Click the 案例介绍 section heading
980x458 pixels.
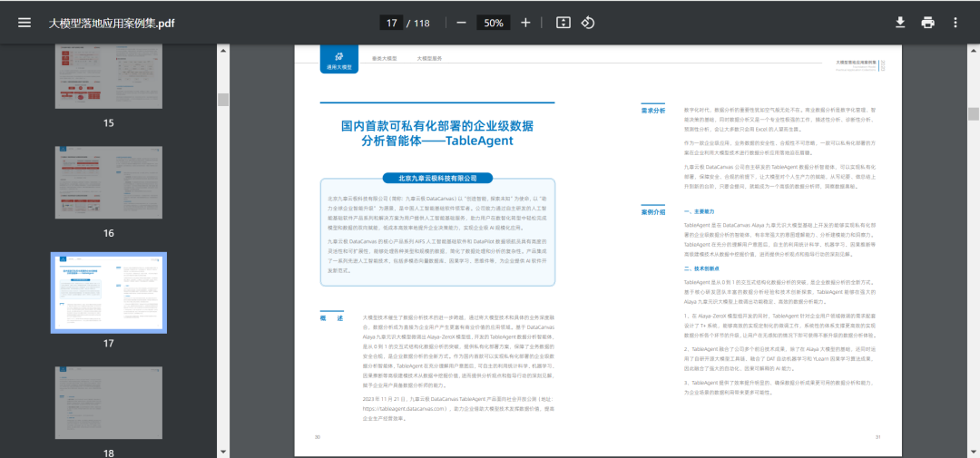click(653, 212)
